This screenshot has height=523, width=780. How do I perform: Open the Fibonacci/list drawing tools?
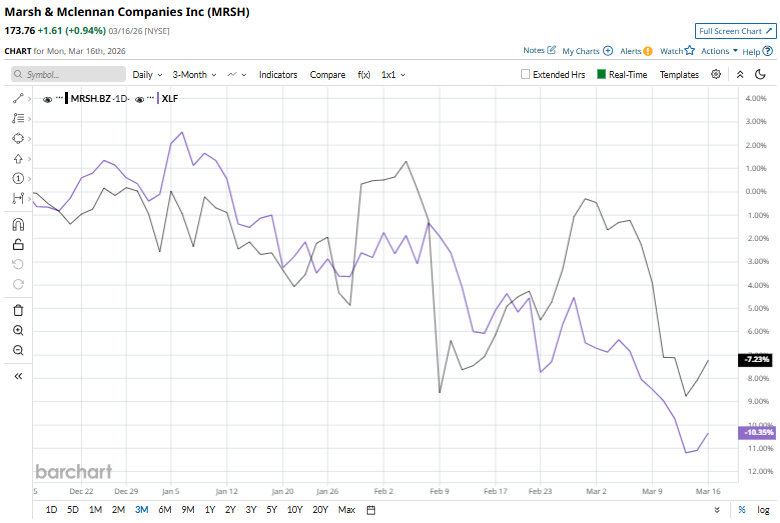[18, 118]
